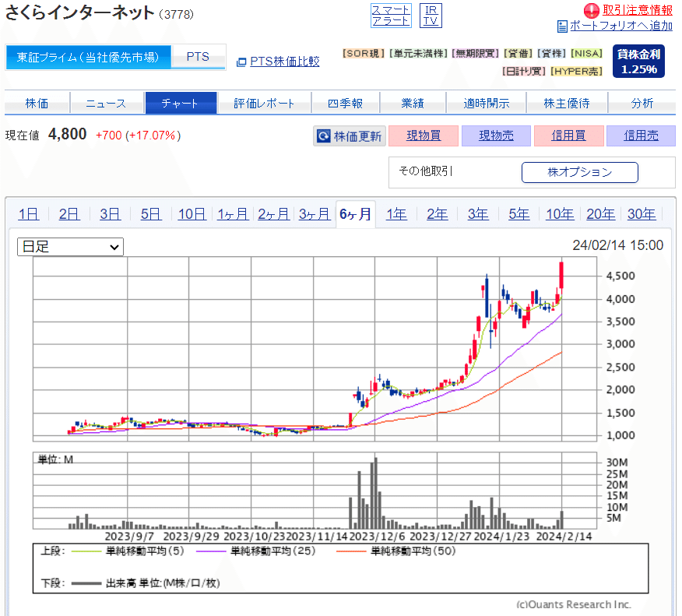Click the [無期限買] tag
This screenshot has width=682, height=616.
[476, 54]
